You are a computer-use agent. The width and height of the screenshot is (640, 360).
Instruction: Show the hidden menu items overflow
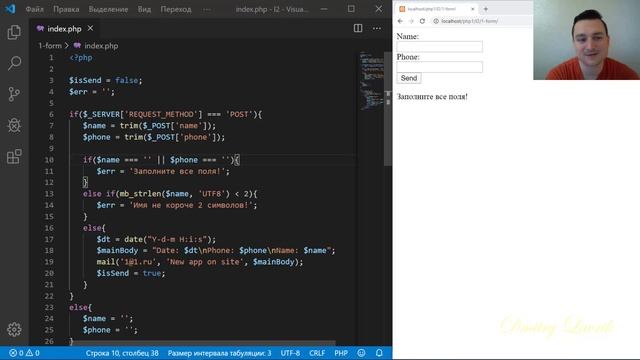tap(207, 9)
